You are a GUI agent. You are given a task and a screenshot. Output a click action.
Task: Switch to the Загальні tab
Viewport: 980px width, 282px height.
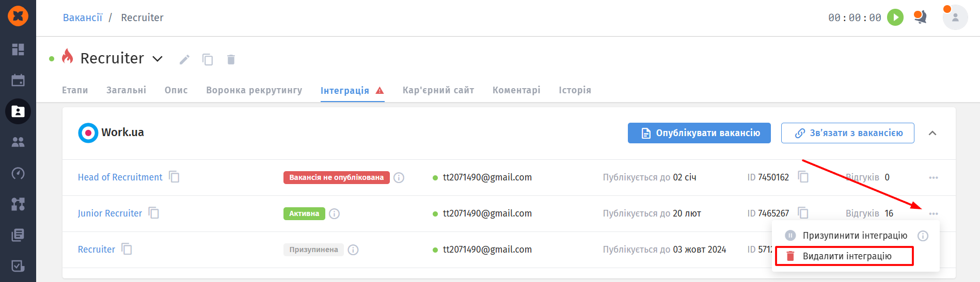[126, 90]
